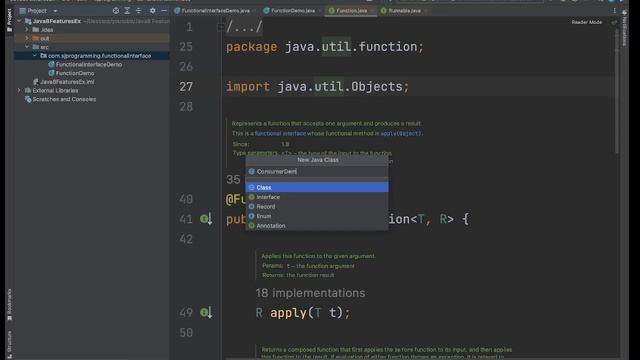Open Project panel settings gear
640x360 pixels.
pyautogui.click(x=153, y=11)
